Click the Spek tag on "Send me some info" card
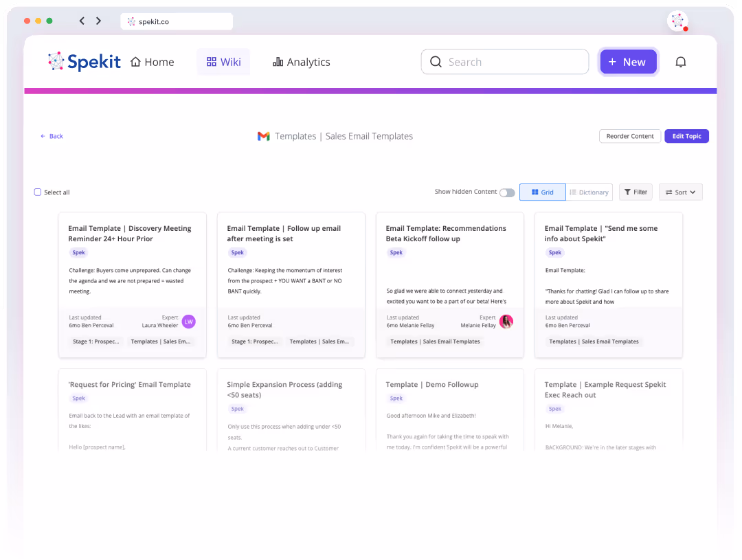The image size is (742, 560). click(555, 253)
